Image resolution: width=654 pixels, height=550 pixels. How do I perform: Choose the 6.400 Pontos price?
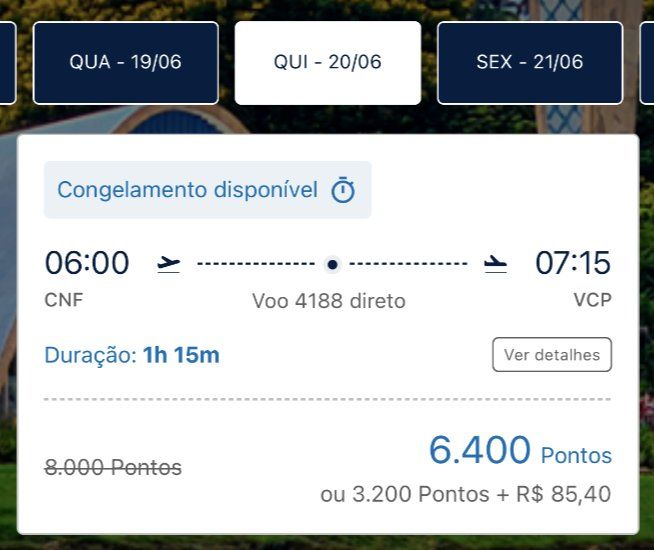[x=520, y=450]
